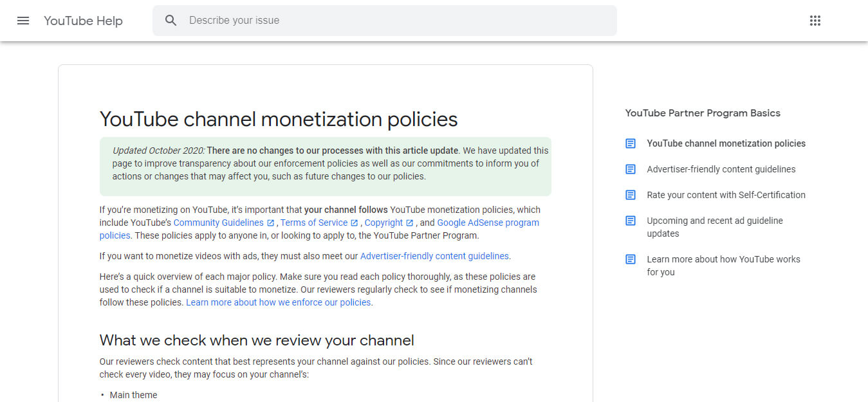Select Upcoming and recent ad guideline updates

pyautogui.click(x=715, y=227)
